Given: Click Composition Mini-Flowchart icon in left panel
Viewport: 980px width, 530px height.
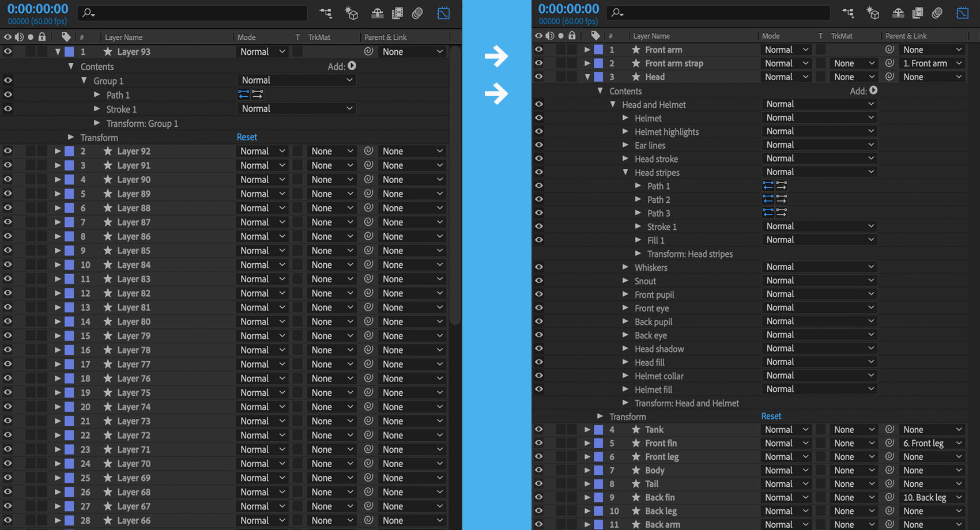Looking at the screenshot, I should click(x=326, y=13).
